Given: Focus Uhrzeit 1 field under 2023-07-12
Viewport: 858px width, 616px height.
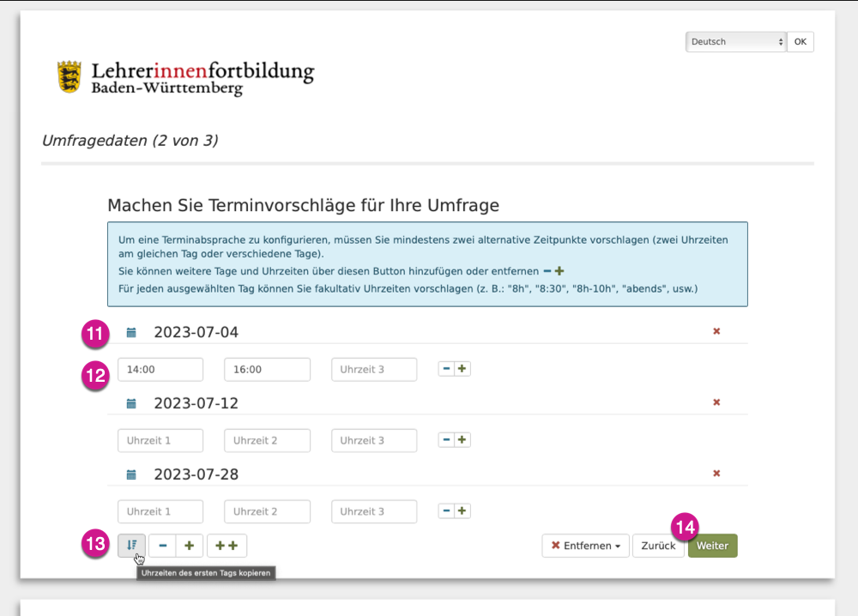Looking at the screenshot, I should pyautogui.click(x=160, y=441).
